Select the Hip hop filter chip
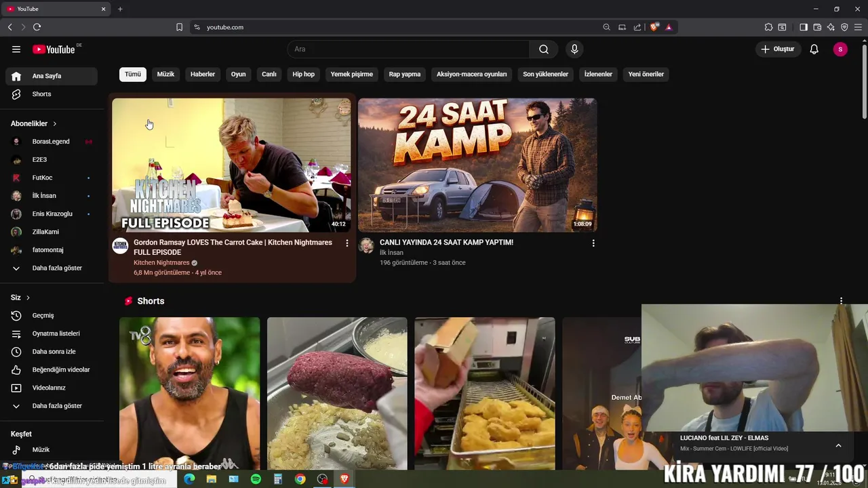This screenshot has height=488, width=868. (x=304, y=74)
